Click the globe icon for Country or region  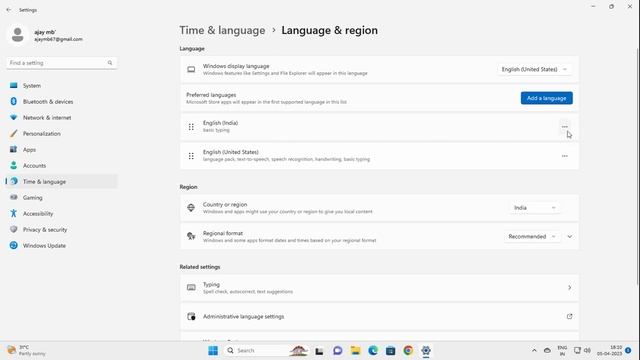coord(191,208)
